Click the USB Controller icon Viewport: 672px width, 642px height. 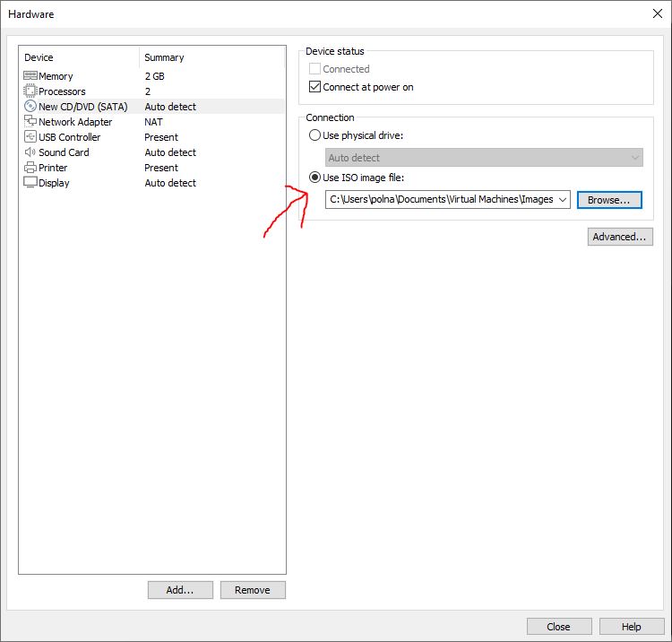pos(30,137)
